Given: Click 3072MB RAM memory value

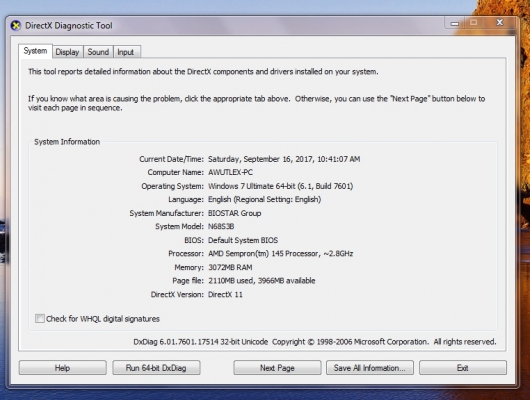Looking at the screenshot, I should (230, 267).
